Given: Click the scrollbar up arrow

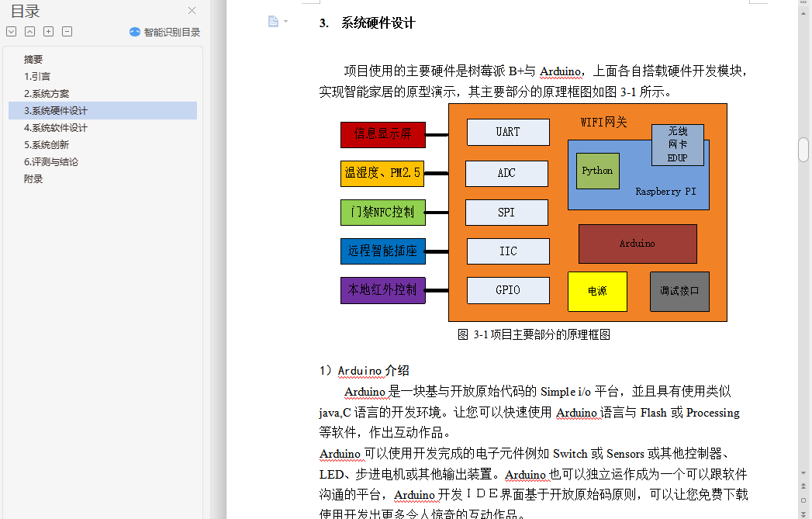Looking at the screenshot, I should click(x=803, y=14).
